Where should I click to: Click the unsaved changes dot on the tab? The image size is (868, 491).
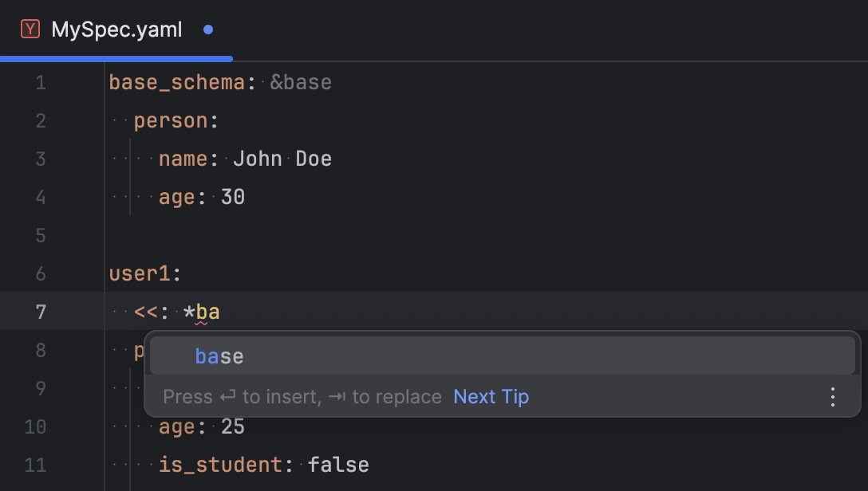207,29
